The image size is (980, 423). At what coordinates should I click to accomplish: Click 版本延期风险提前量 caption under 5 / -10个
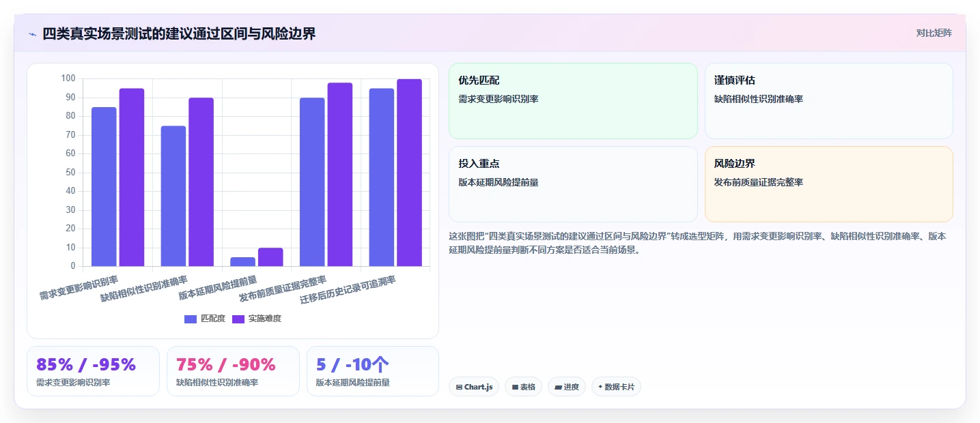pos(353,383)
